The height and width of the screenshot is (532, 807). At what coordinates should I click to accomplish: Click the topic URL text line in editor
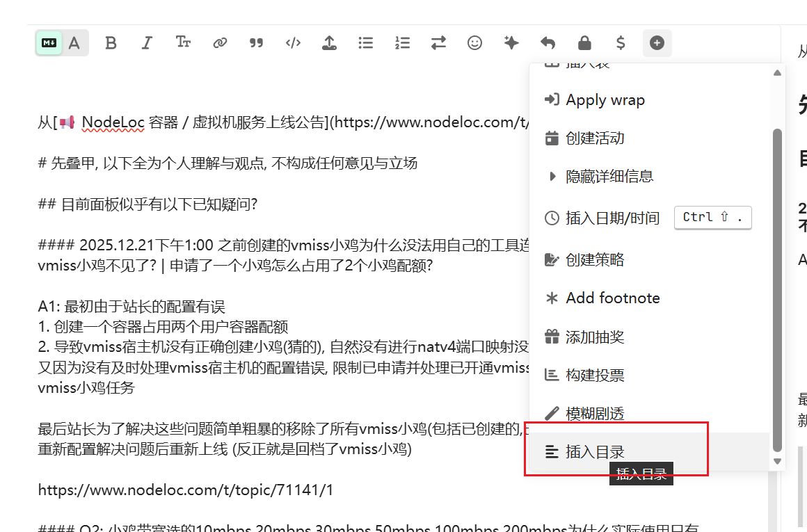[186, 490]
